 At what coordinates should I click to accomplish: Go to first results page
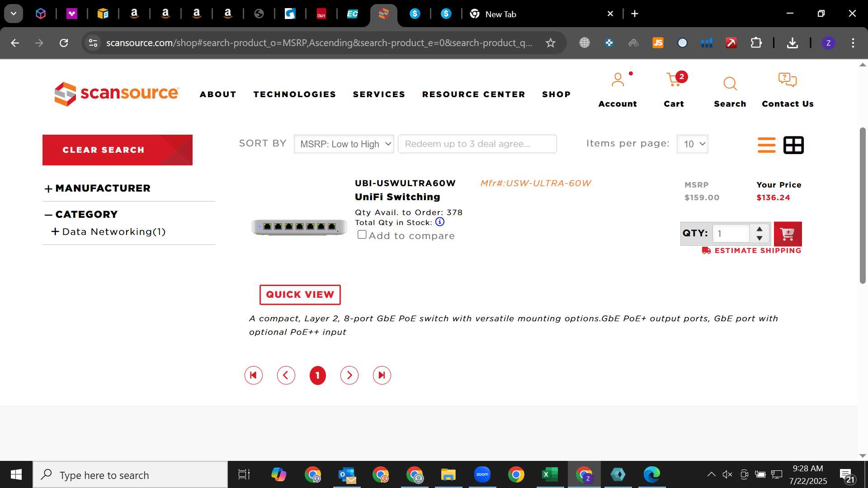(254, 375)
